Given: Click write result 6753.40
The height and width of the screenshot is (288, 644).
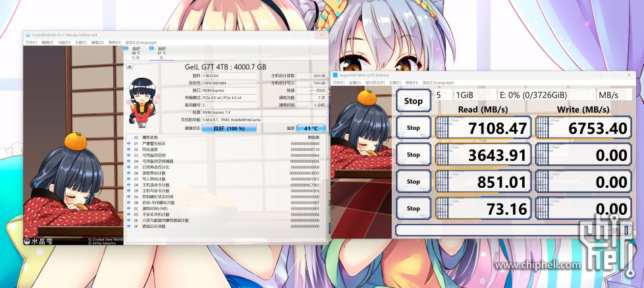Looking at the screenshot, I should (x=583, y=127).
